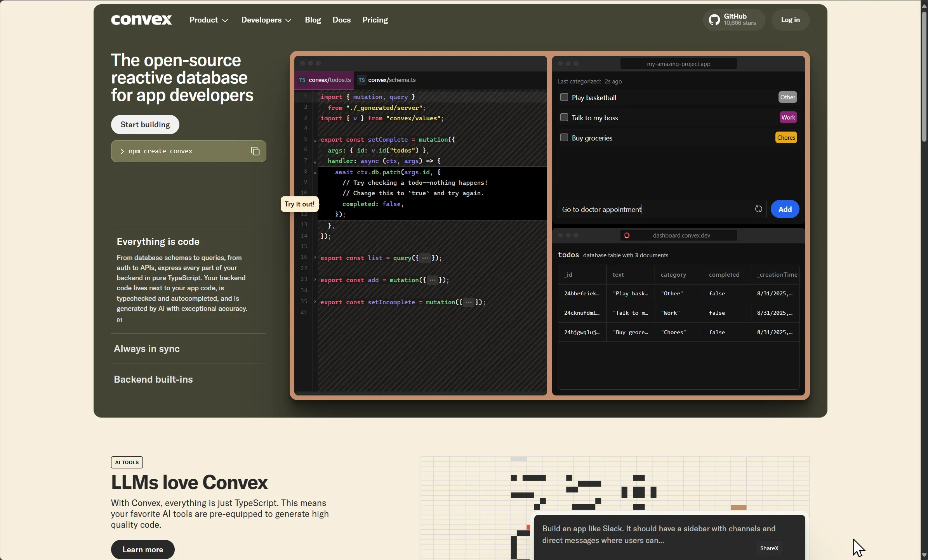Click the _creationTime column header
This screenshot has width=928, height=560.
click(775, 275)
